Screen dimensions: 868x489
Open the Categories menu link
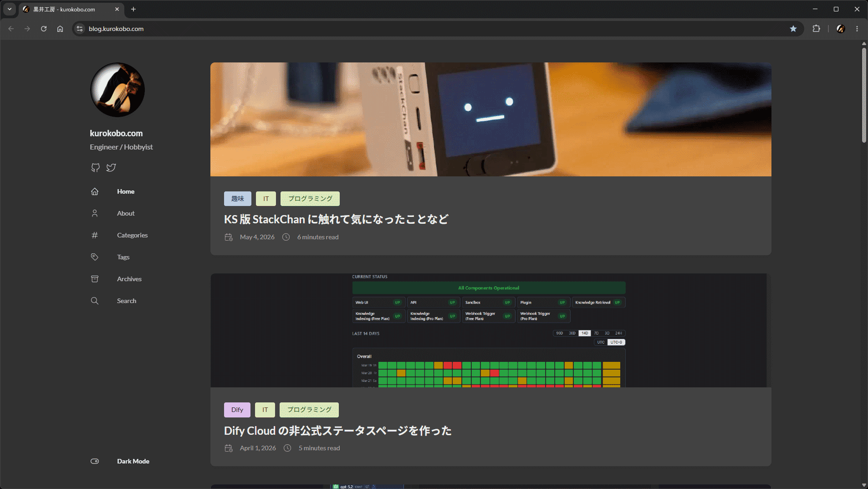click(x=132, y=235)
